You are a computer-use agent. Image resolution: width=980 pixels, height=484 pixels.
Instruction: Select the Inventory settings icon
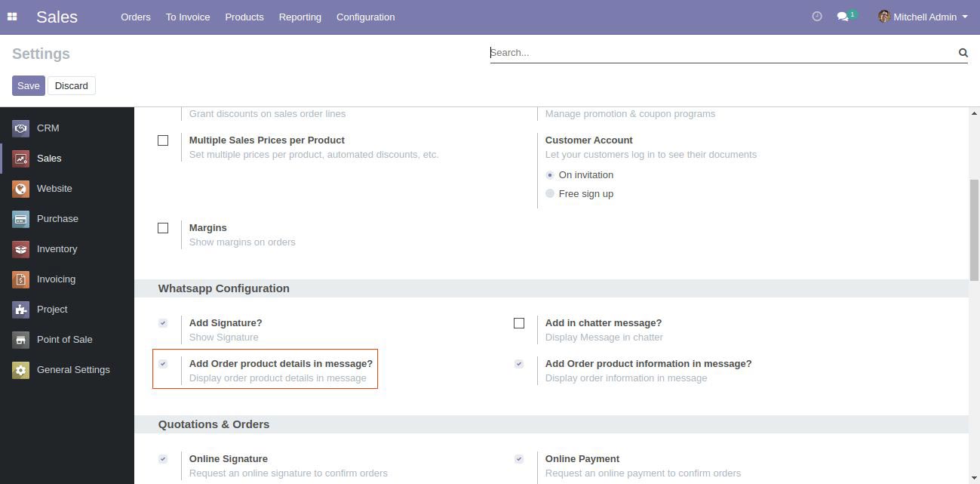21,249
